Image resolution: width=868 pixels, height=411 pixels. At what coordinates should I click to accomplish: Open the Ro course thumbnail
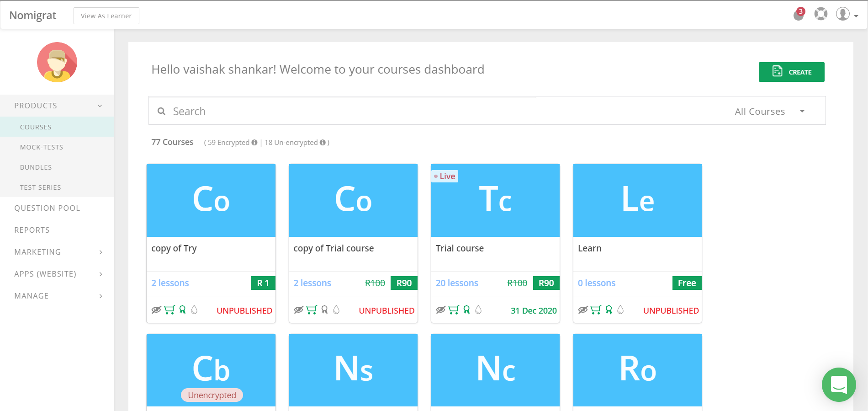[x=637, y=370]
